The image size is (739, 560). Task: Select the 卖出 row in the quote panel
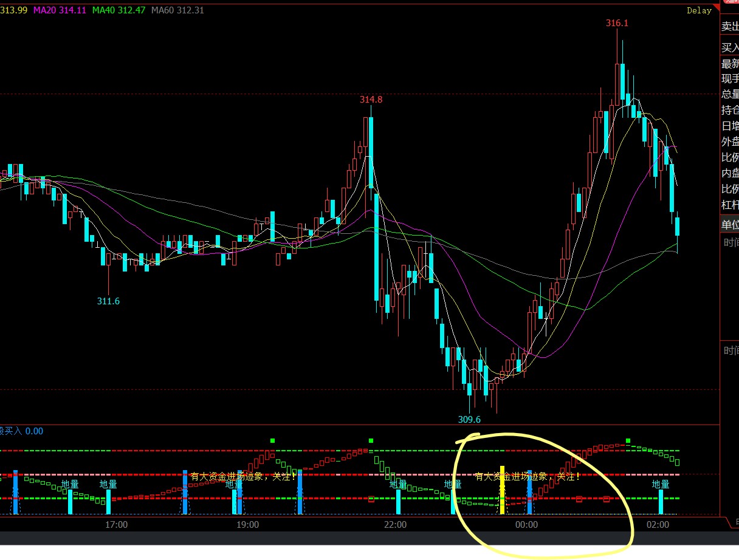(x=730, y=27)
